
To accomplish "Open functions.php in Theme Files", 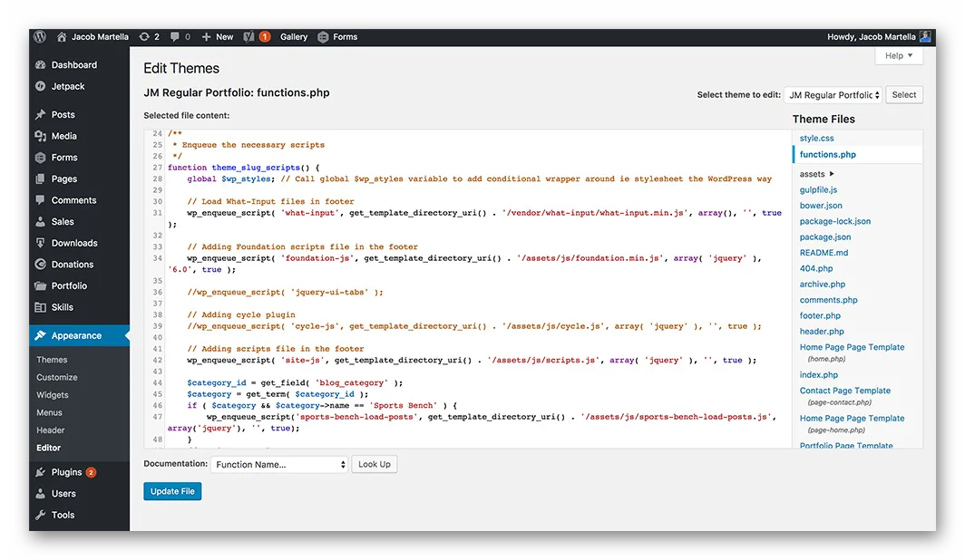I will coord(828,154).
